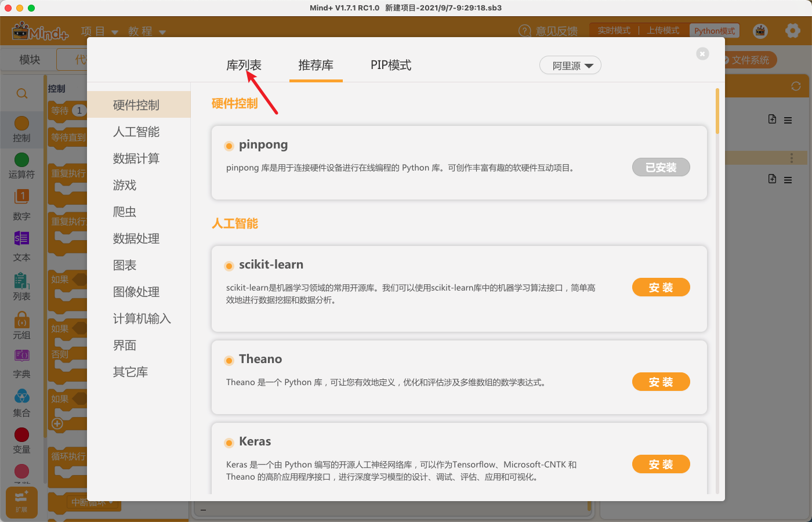
Task: Select the 列表 block category
Action: point(21,286)
